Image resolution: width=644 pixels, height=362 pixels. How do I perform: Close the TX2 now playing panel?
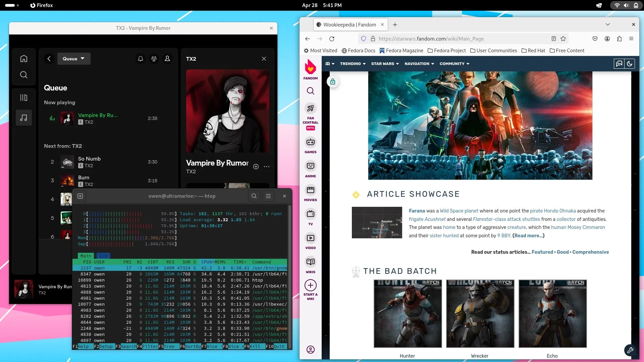pos(264,59)
